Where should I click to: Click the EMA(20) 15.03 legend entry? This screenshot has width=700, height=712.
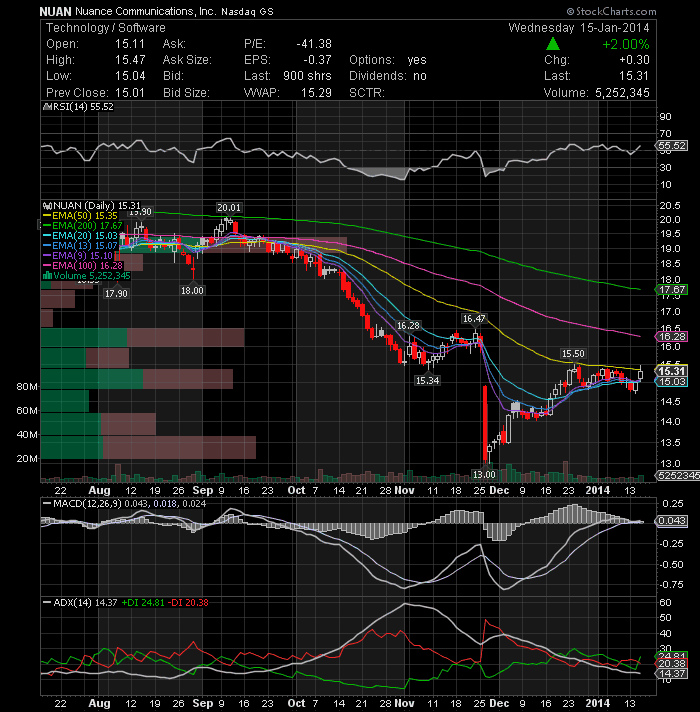point(80,236)
